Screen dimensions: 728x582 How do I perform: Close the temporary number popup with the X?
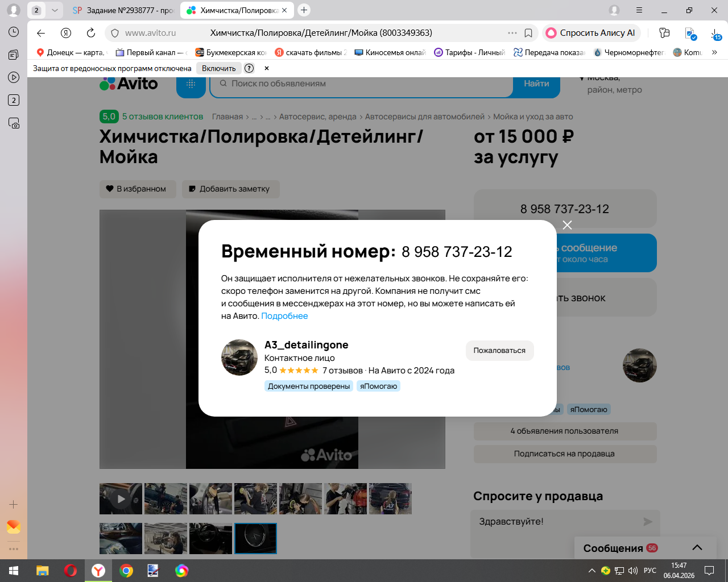click(567, 225)
